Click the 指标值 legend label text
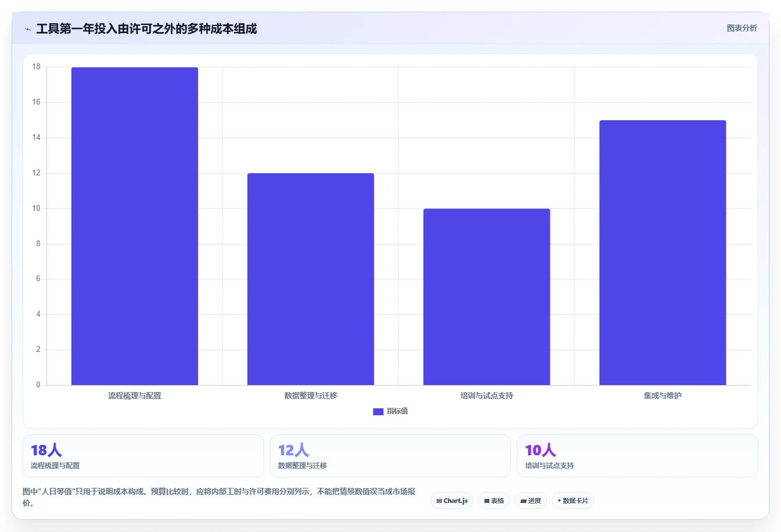This screenshot has height=532, width=781. click(x=398, y=411)
